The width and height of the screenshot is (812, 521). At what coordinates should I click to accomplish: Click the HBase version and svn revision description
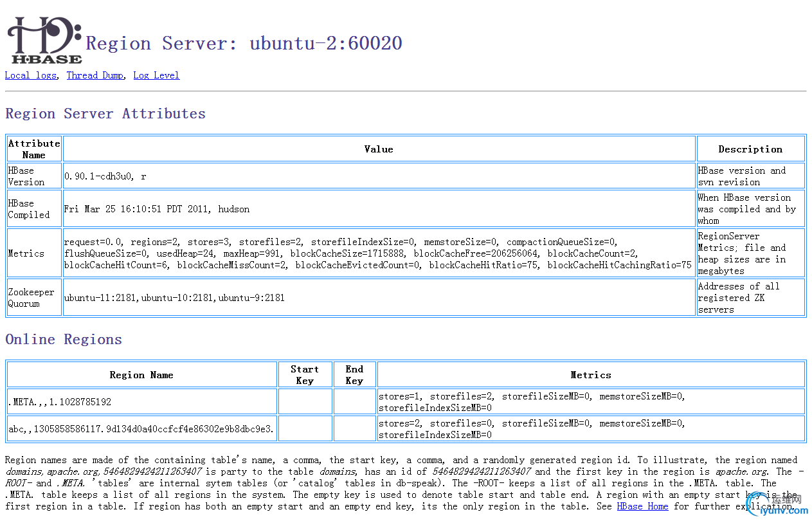[750, 176]
